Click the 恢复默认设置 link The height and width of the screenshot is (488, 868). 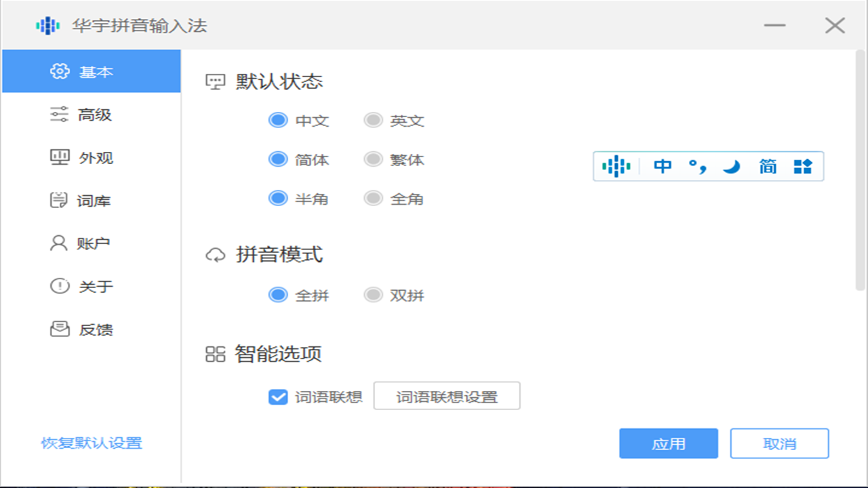90,443
